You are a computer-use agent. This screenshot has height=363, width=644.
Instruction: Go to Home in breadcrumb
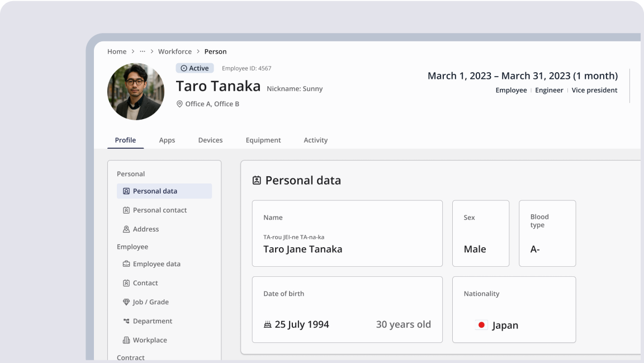(117, 51)
